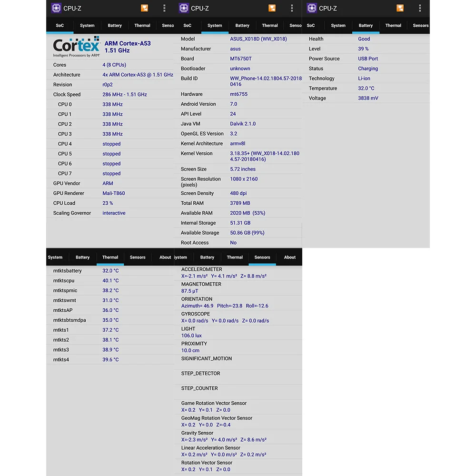This screenshot has width=476, height=476.
Task: Click the Screen Resolution value "1080 x 2160"
Action: tap(244, 179)
